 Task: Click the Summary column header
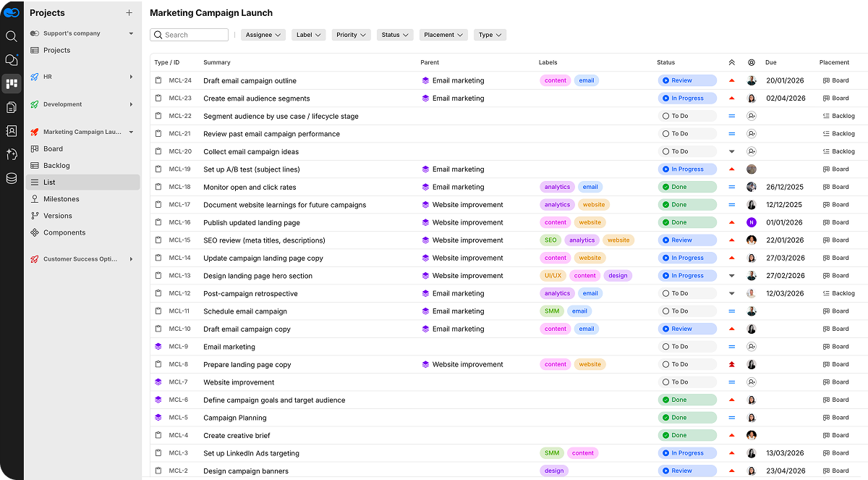coord(217,62)
